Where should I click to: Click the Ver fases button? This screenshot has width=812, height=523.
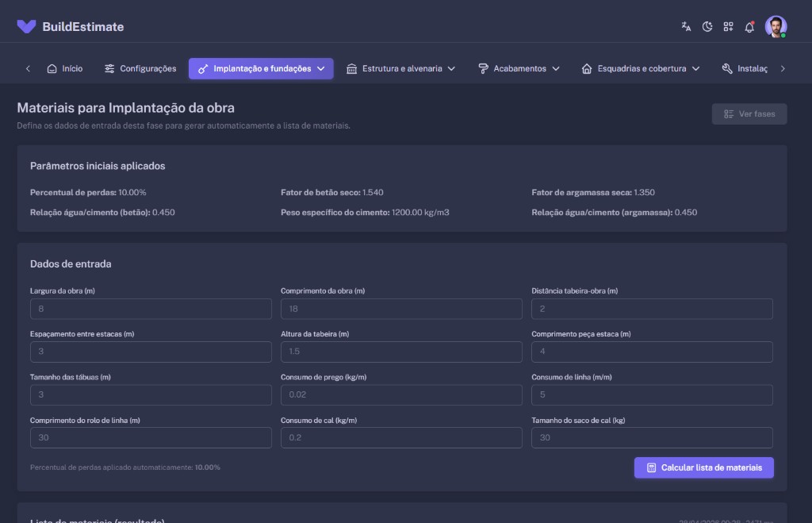(x=749, y=113)
